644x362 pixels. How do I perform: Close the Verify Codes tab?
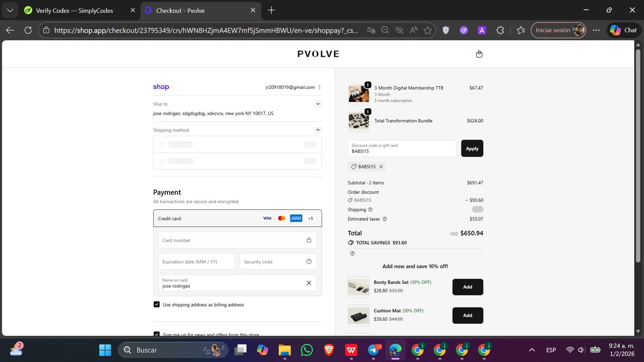[133, 10]
